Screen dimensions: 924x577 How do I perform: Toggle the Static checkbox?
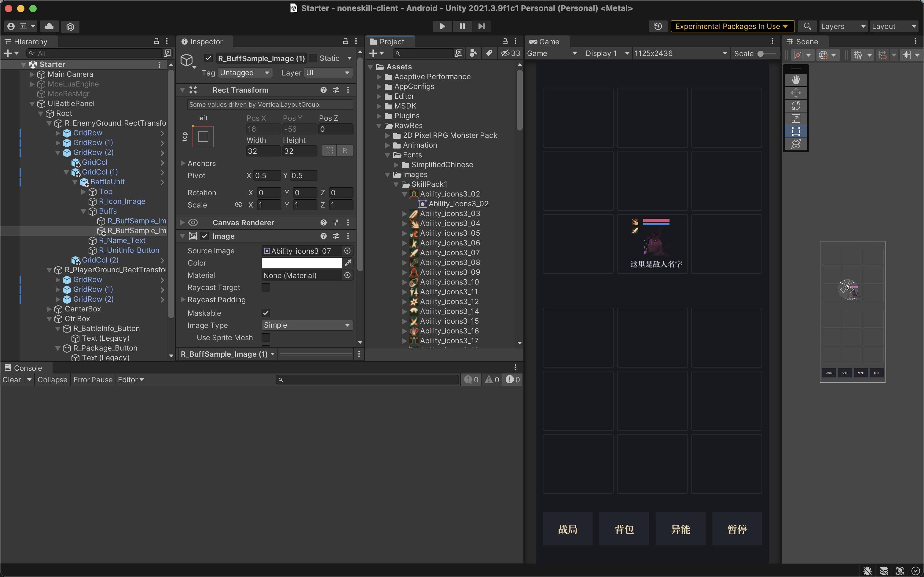pos(313,58)
